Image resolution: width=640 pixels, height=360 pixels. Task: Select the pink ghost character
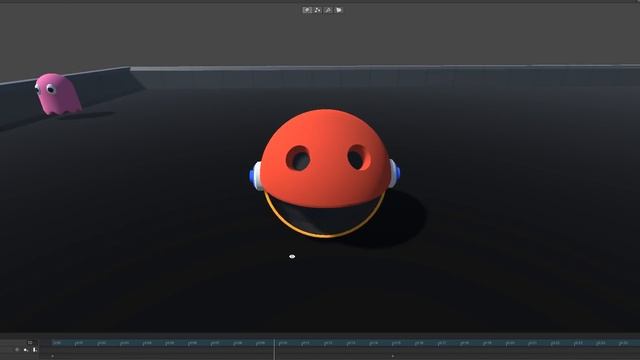(57, 94)
